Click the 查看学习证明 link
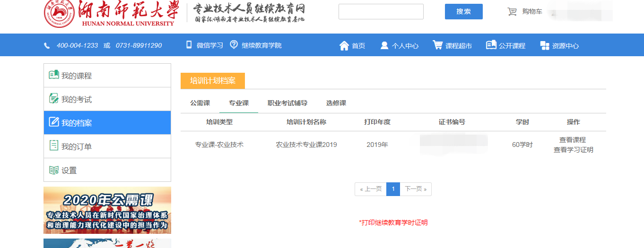 [x=573, y=150]
